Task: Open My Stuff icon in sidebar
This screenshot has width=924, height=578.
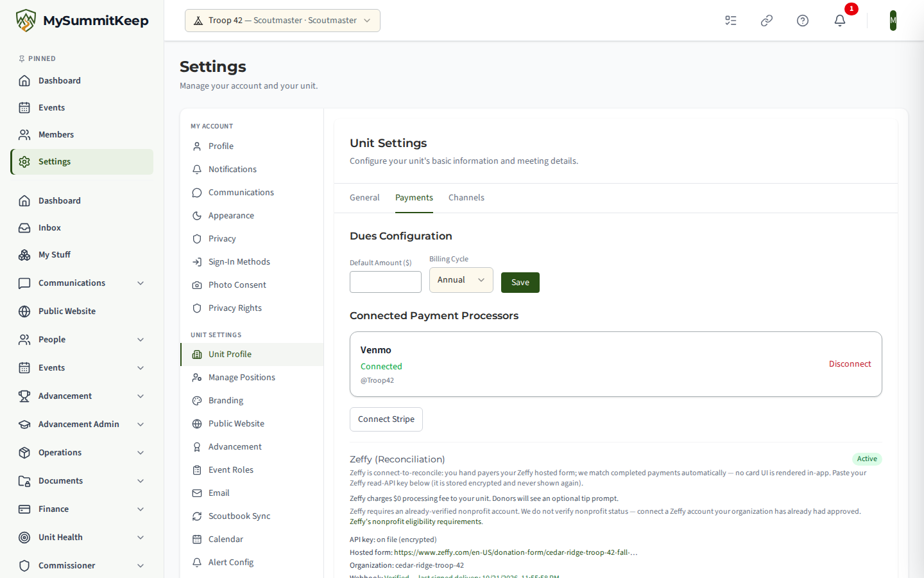Action: (24, 255)
